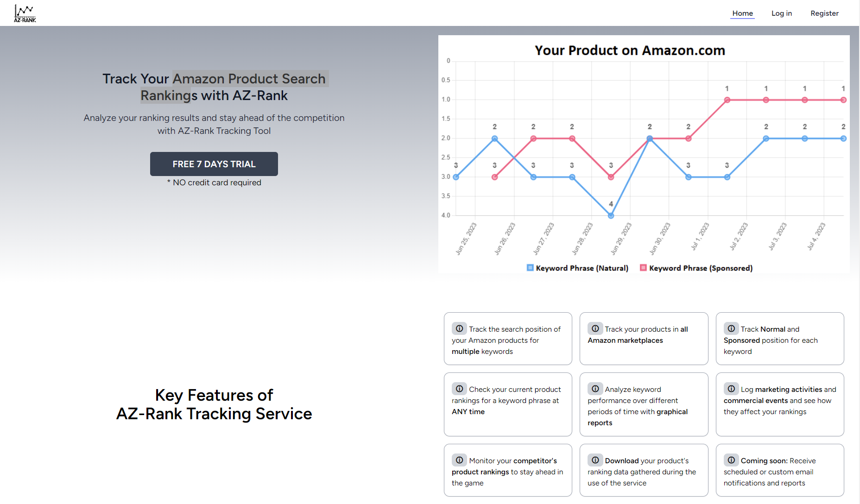Viewport: 860px width, 504px height.
Task: Click info icon on competitor's rankings card
Action: pyautogui.click(x=459, y=460)
